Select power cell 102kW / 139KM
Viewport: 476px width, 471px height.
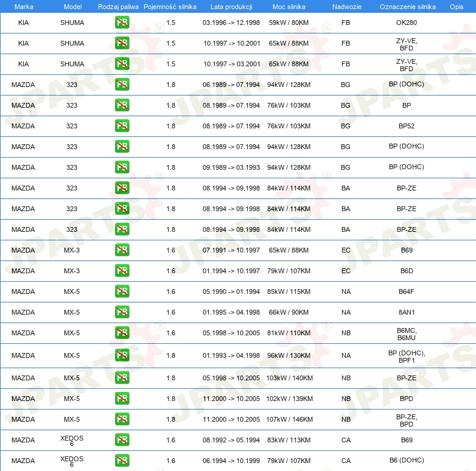289,399
